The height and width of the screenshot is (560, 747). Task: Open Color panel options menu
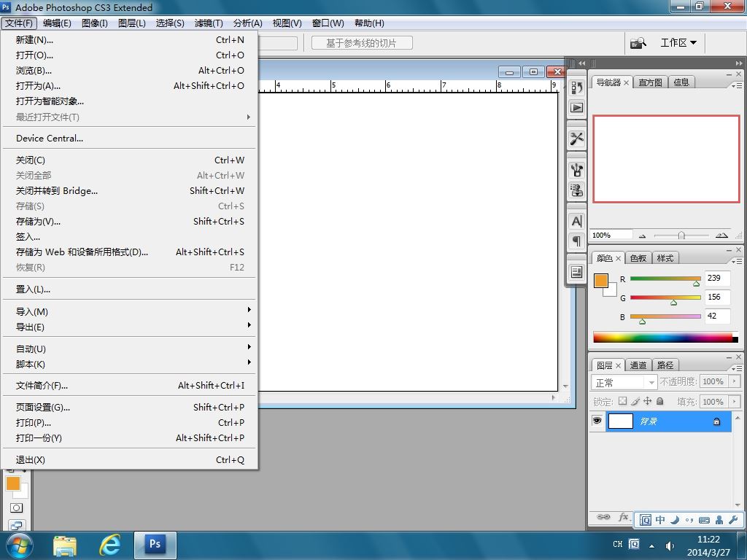(x=737, y=261)
